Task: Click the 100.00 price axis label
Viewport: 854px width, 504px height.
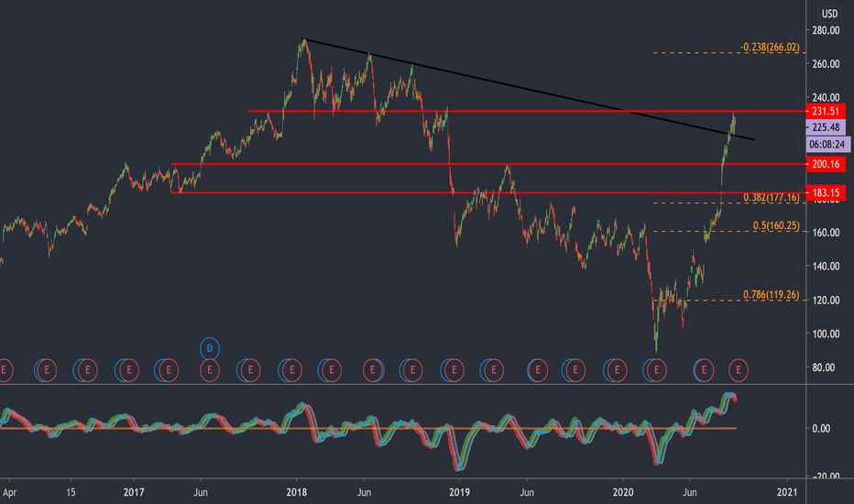Action: pyautogui.click(x=826, y=334)
